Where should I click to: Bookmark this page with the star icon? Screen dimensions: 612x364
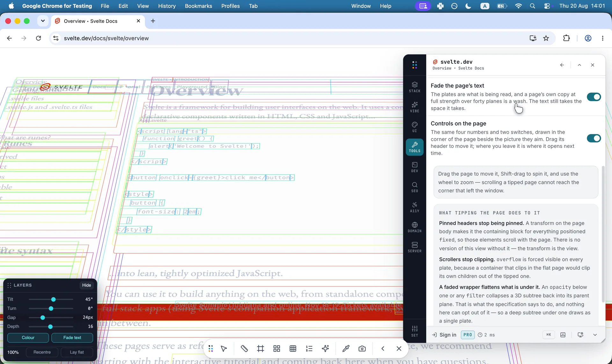[546, 38]
